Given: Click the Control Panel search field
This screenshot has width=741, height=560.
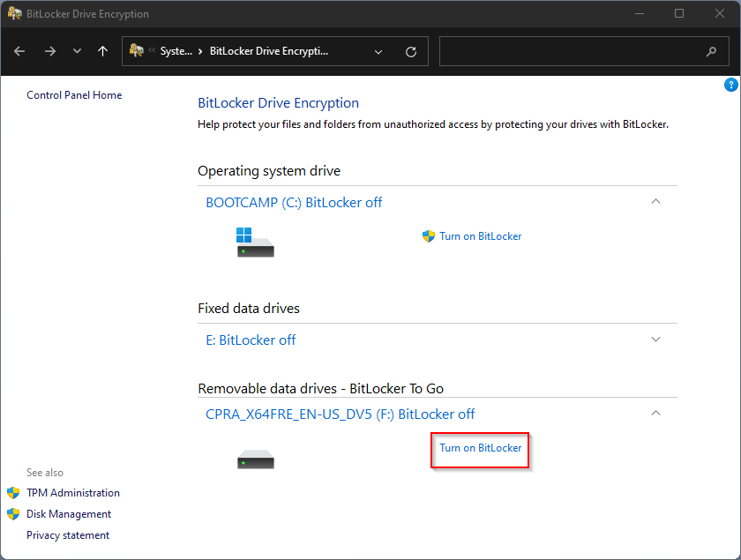Looking at the screenshot, I should tap(584, 51).
